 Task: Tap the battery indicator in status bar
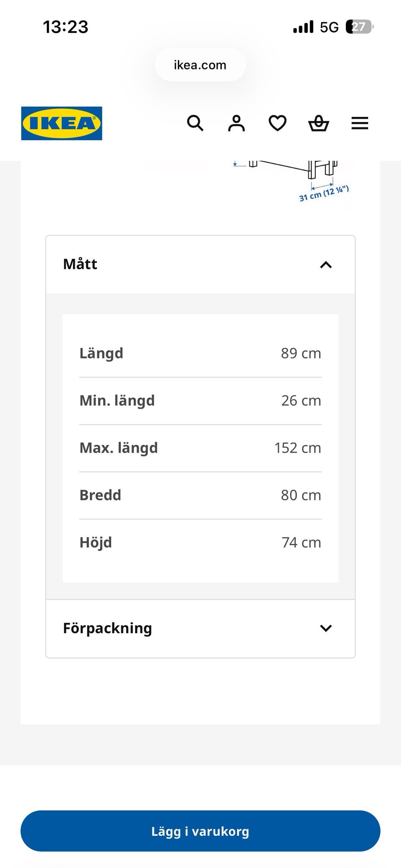[359, 27]
